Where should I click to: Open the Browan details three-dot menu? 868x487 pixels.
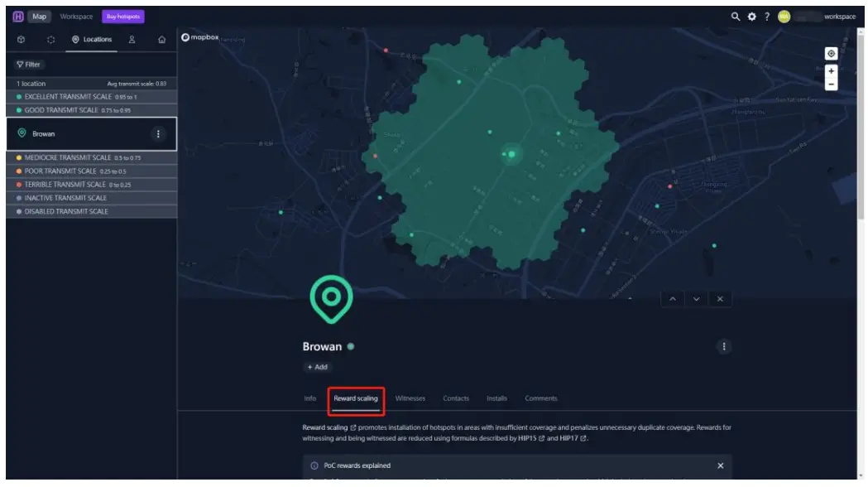(723, 346)
